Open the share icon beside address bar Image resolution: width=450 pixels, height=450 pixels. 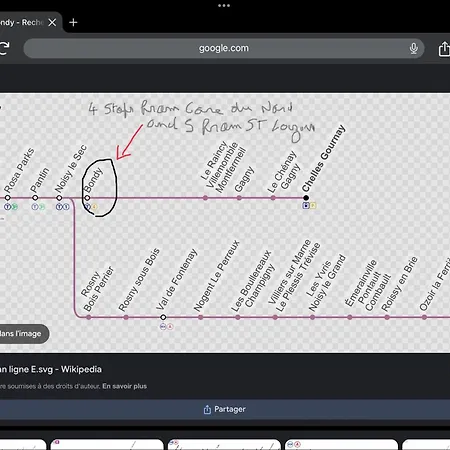[x=444, y=49]
